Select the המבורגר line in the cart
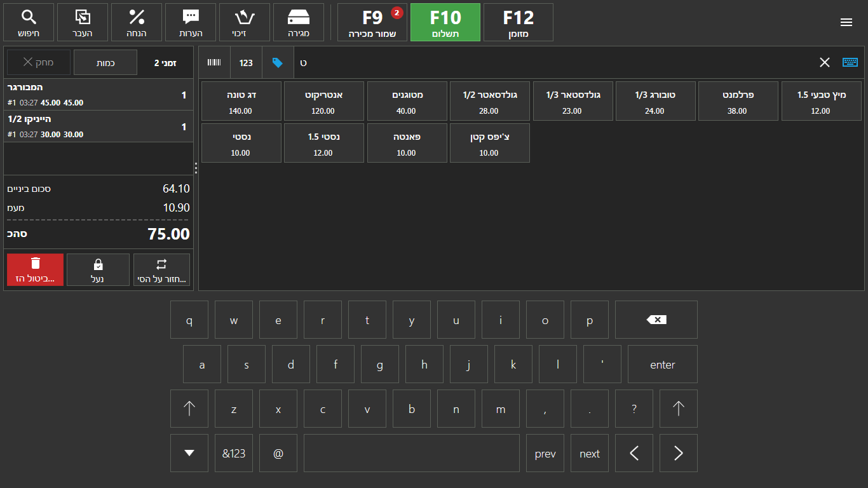The width and height of the screenshot is (868, 488). pos(98,95)
